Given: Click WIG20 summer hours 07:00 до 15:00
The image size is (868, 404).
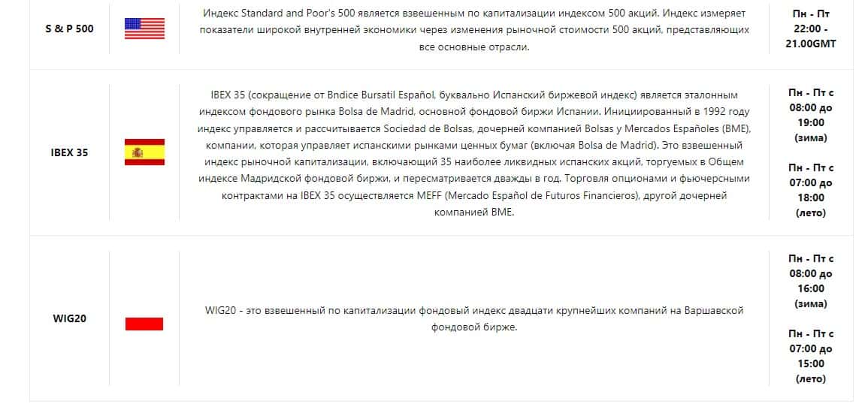Looking at the screenshot, I should [810, 356].
